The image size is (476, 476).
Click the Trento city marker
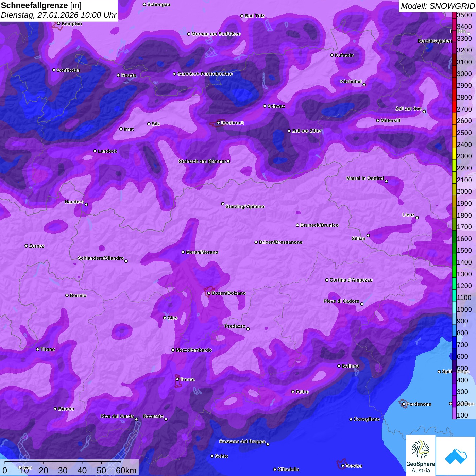(x=177, y=379)
